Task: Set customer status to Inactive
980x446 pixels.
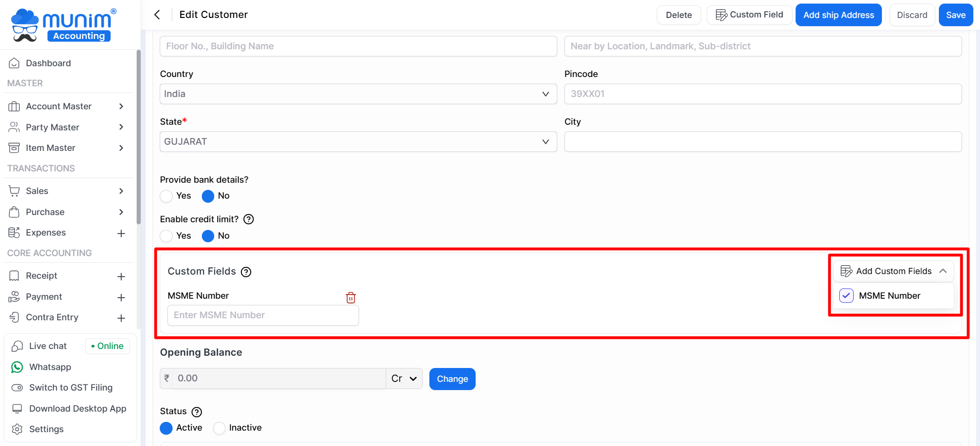Action: pos(219,428)
